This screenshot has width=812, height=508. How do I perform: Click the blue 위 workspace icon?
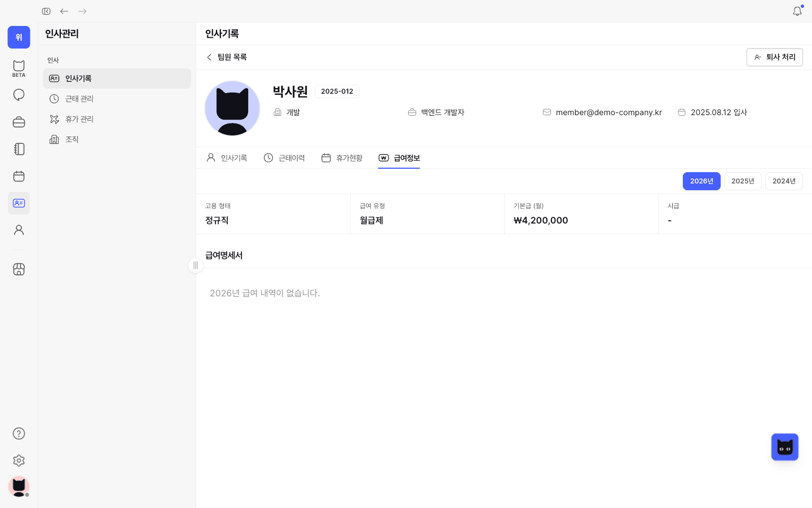[19, 37]
